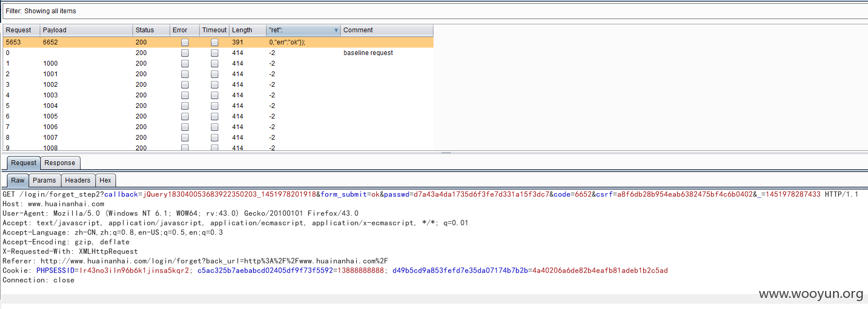Click the Referer header line
868x309 pixels.
[196, 261]
